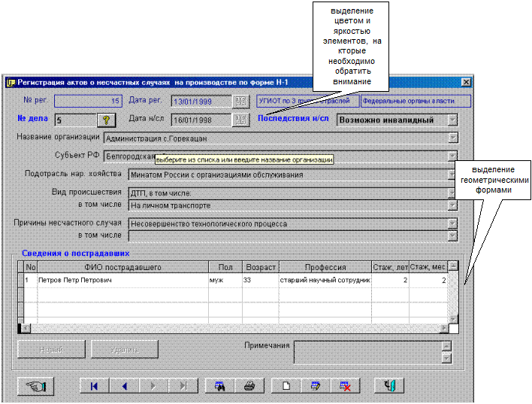
Task: Click the question mark key button next to № дела
Action: tap(107, 120)
